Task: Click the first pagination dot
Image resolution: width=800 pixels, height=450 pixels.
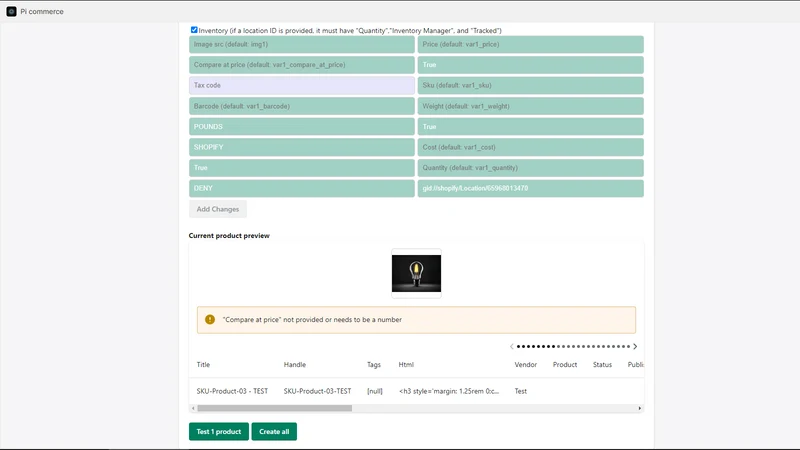Action: tap(518, 346)
